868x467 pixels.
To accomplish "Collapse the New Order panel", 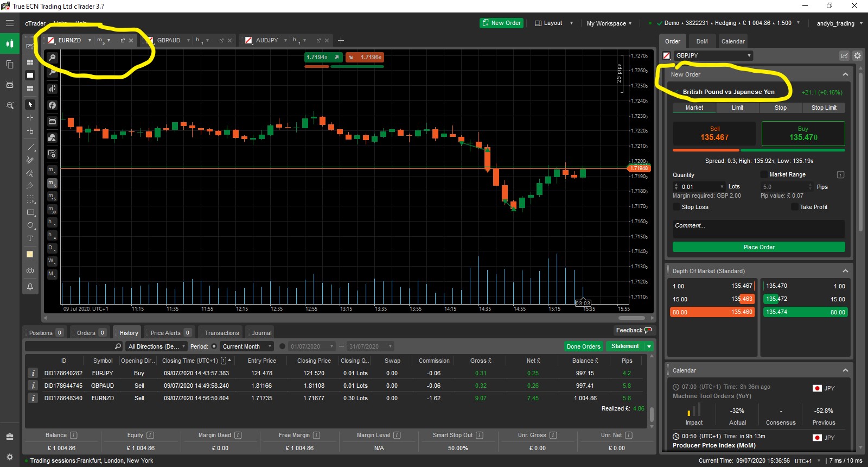I will click(845, 74).
